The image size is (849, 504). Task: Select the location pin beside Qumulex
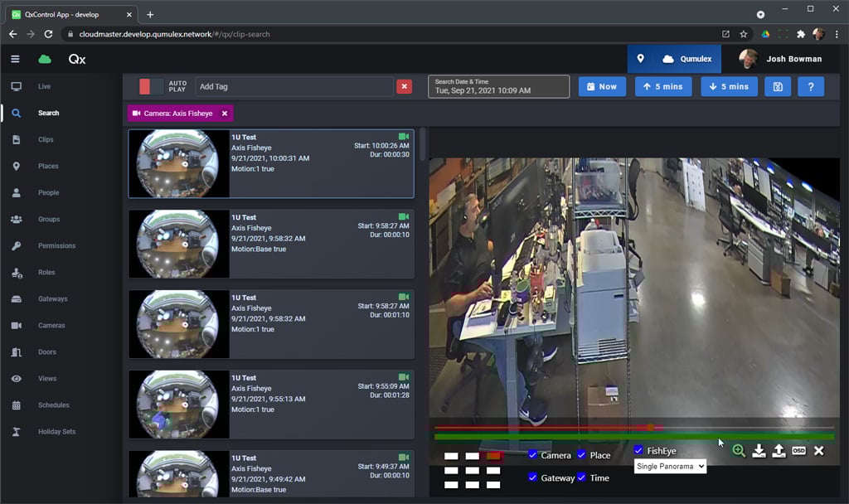coord(641,58)
